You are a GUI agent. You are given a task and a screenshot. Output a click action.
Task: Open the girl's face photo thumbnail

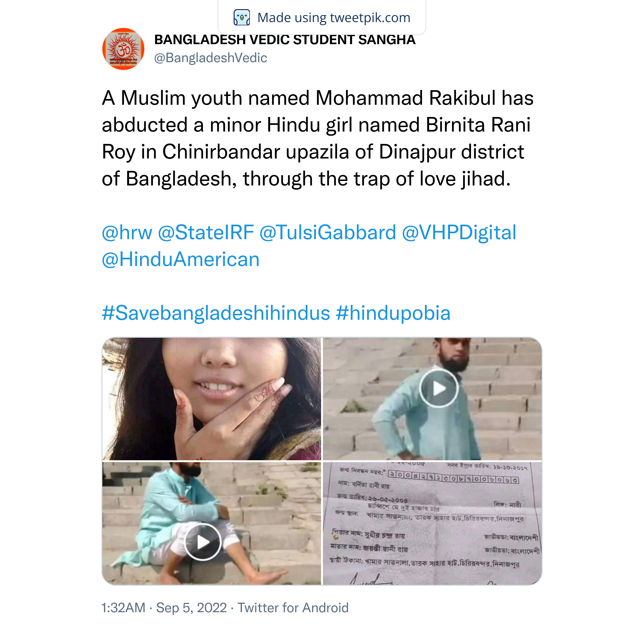[x=212, y=399]
